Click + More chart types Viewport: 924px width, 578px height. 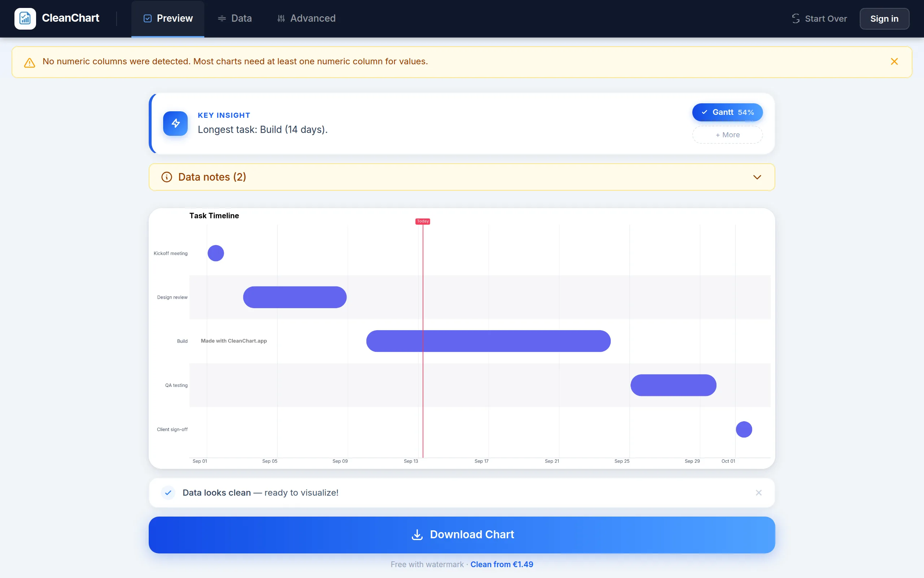[x=727, y=134]
